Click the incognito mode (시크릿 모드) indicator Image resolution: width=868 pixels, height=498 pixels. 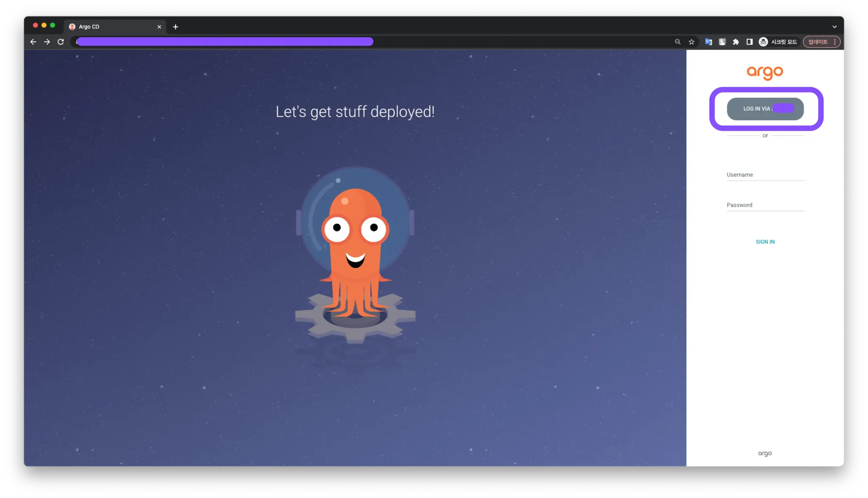tap(778, 41)
